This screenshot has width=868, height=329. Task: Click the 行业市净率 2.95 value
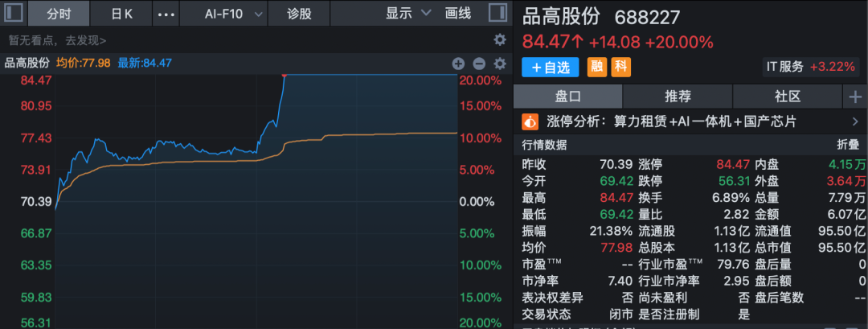[737, 281]
